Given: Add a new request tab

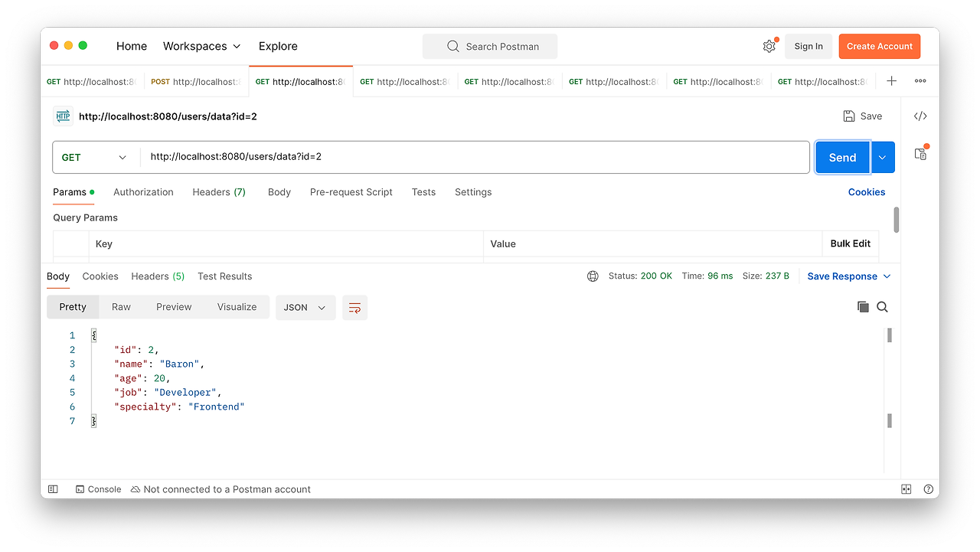Looking at the screenshot, I should coord(891,81).
